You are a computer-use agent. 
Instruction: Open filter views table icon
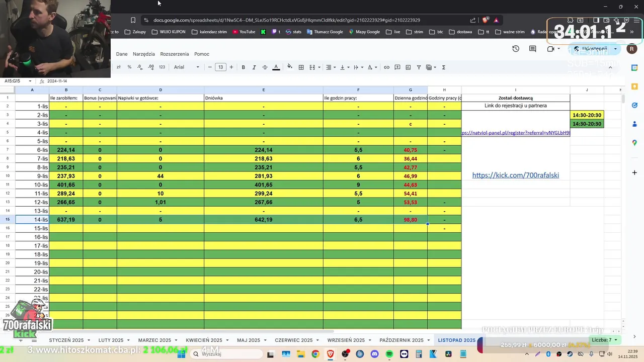[429, 67]
